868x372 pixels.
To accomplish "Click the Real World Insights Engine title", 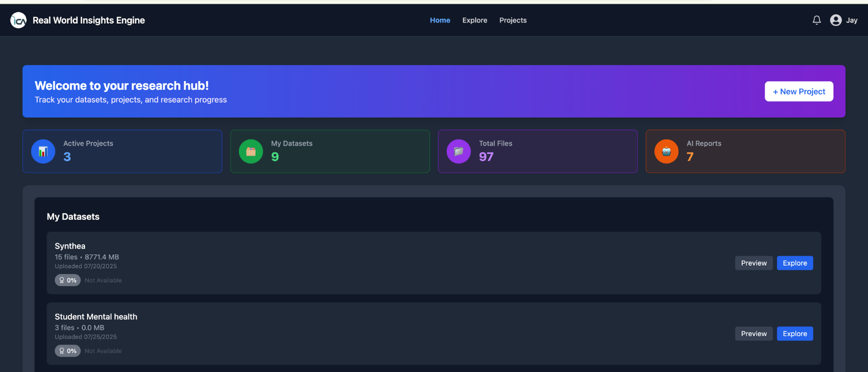I will pos(89,20).
